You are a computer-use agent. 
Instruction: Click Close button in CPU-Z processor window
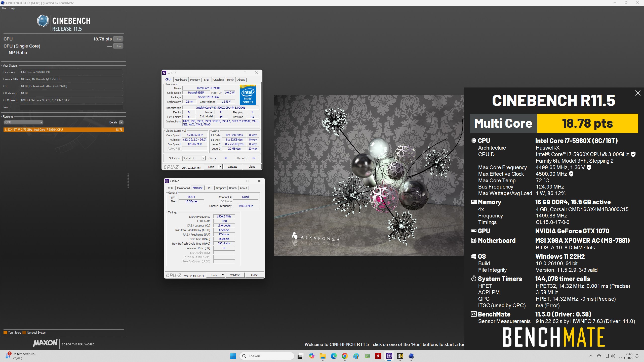pos(252,167)
